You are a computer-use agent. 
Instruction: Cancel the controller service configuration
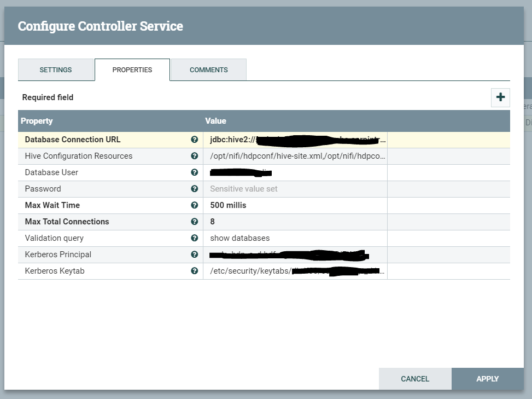[x=415, y=379]
